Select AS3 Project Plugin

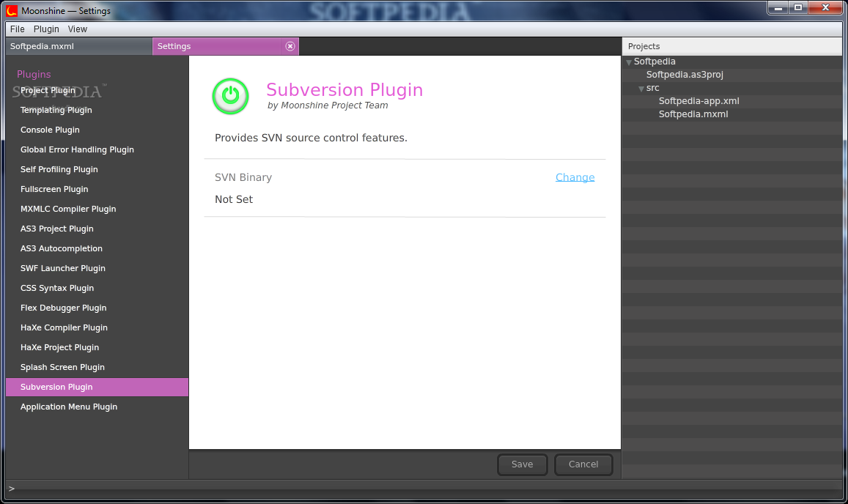tap(97, 229)
